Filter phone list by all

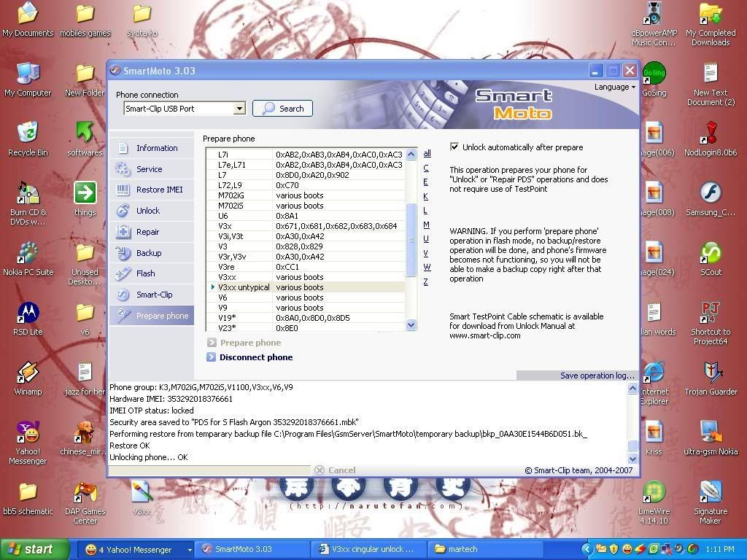click(427, 153)
